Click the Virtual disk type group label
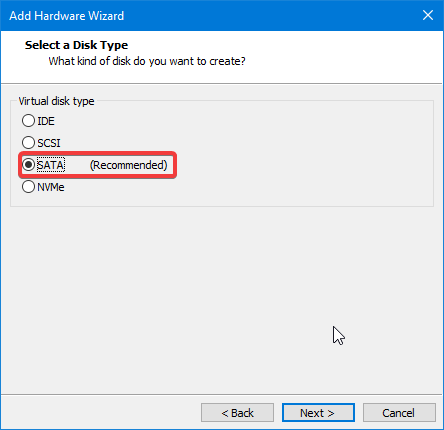 56,101
